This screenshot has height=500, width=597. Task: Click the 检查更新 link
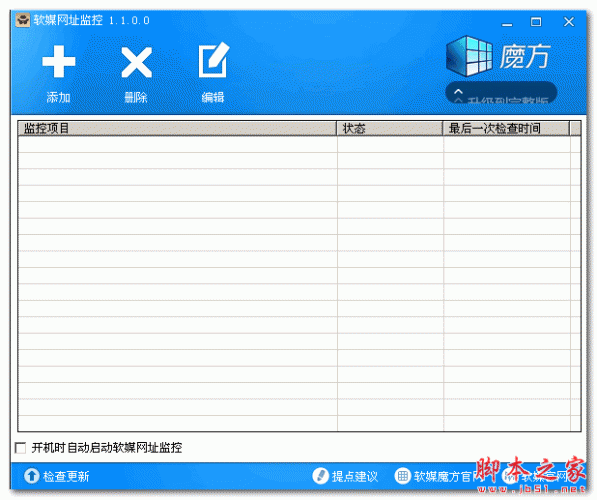(x=57, y=476)
